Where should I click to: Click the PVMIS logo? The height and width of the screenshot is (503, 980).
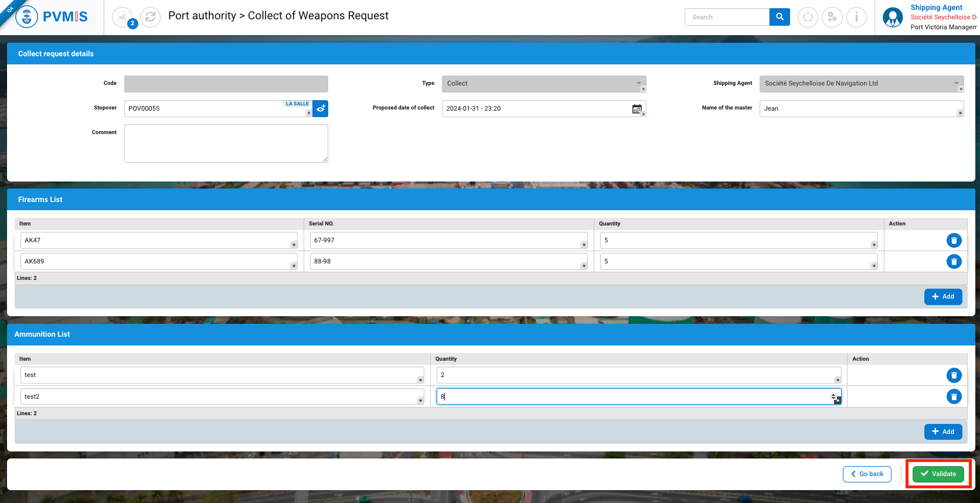point(52,17)
